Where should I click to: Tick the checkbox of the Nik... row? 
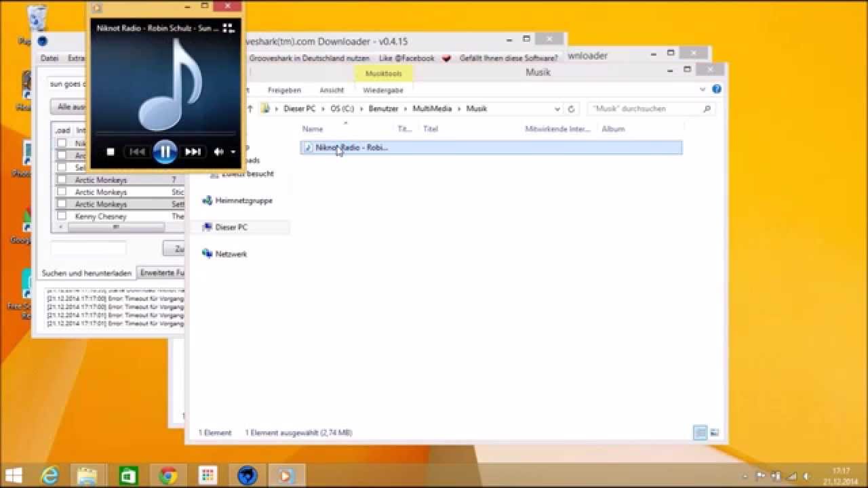(x=62, y=143)
